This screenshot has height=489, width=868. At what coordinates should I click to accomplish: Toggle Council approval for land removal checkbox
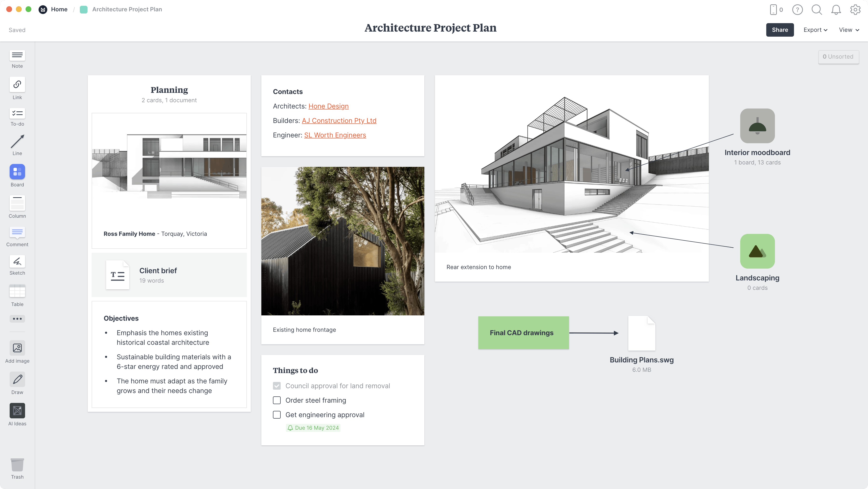[x=277, y=386]
